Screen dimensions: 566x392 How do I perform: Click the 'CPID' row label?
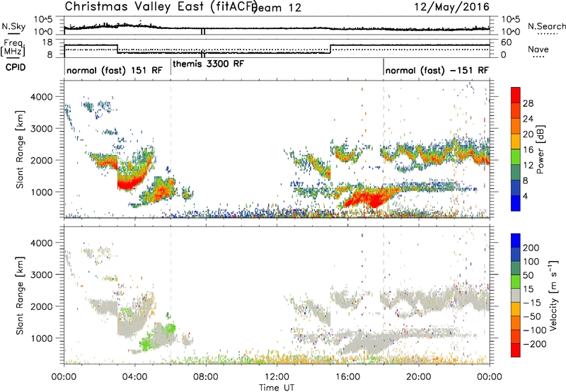click(x=16, y=67)
